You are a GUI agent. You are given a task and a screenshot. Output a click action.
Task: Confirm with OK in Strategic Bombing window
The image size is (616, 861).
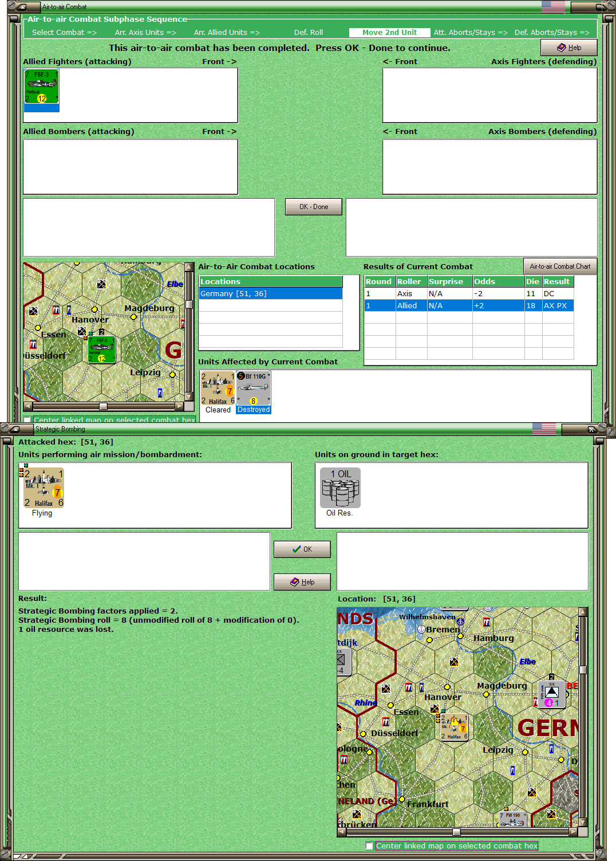[x=302, y=549]
